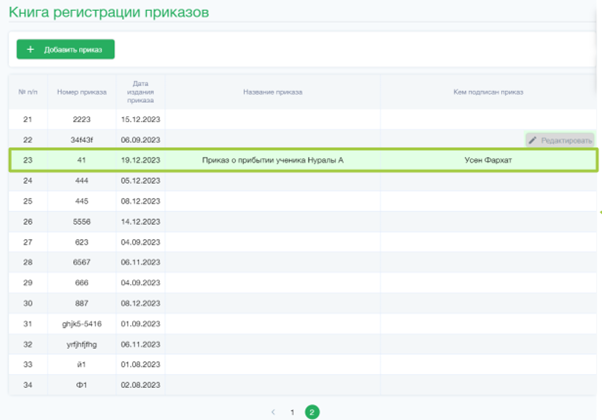The image size is (602, 420).
Task: Click row index 34
Action: click(28, 385)
